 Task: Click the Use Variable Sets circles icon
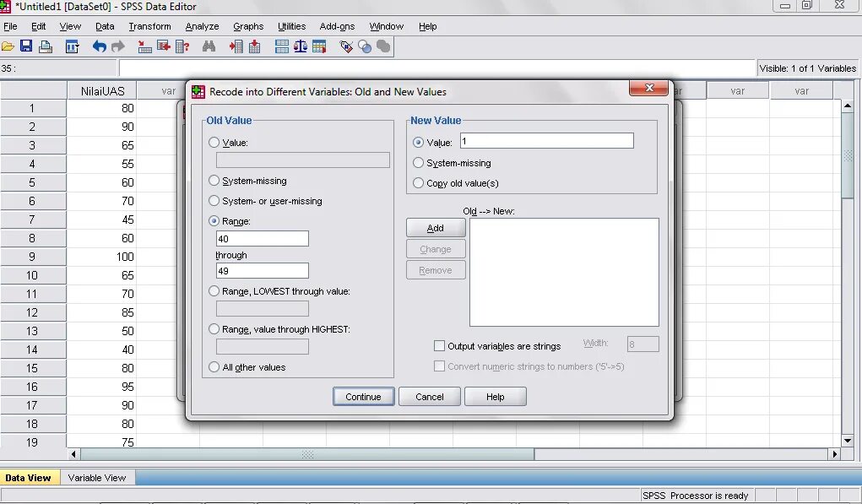point(365,47)
